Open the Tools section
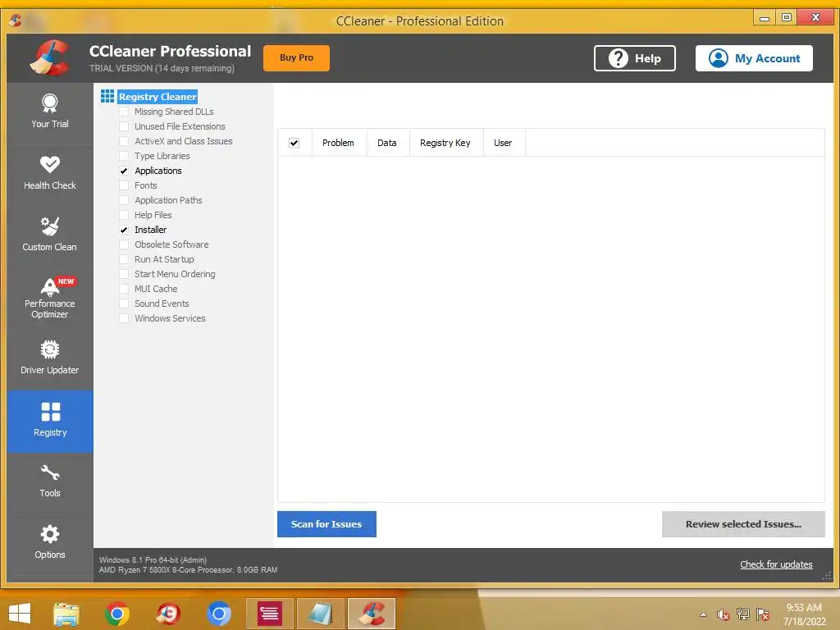840x630 pixels. point(50,482)
